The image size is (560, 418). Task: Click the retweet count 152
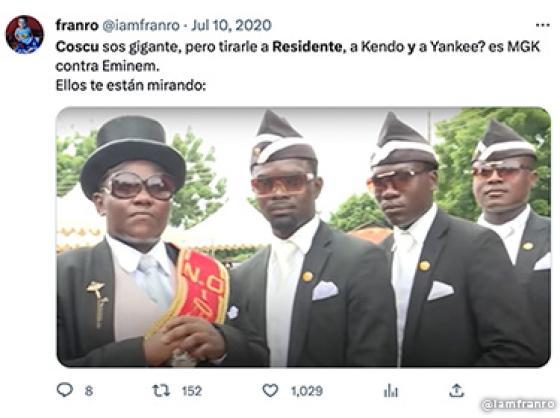pos(192,391)
